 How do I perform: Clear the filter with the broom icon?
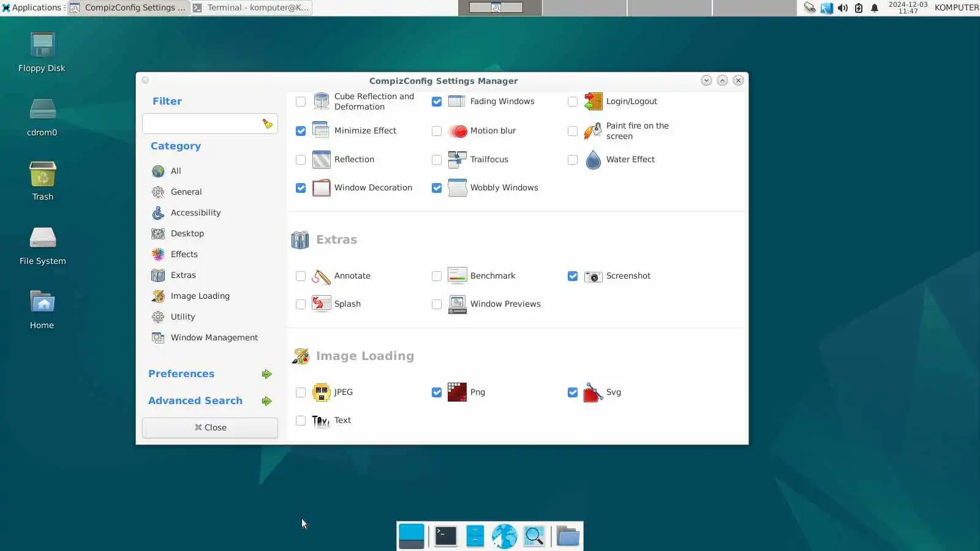click(x=267, y=124)
